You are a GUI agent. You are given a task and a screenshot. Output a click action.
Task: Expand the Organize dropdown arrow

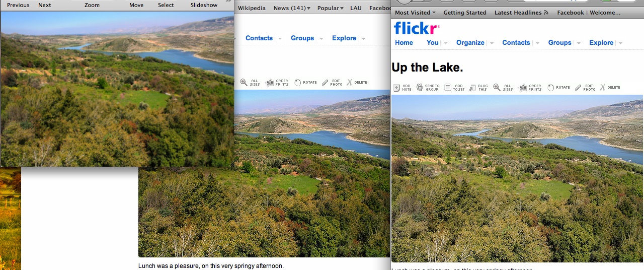492,43
